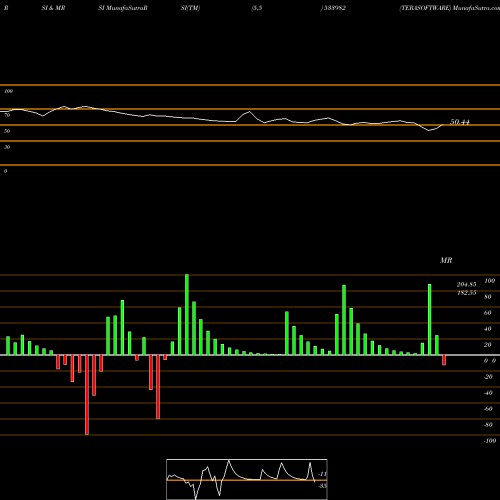Click the TERASOFTWARE MunafaSutra.com title text
500x500 pixels.
tap(450, 8)
